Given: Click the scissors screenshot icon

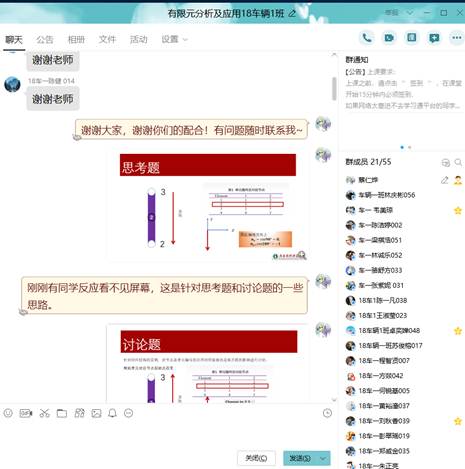Looking at the screenshot, I should (44, 413).
